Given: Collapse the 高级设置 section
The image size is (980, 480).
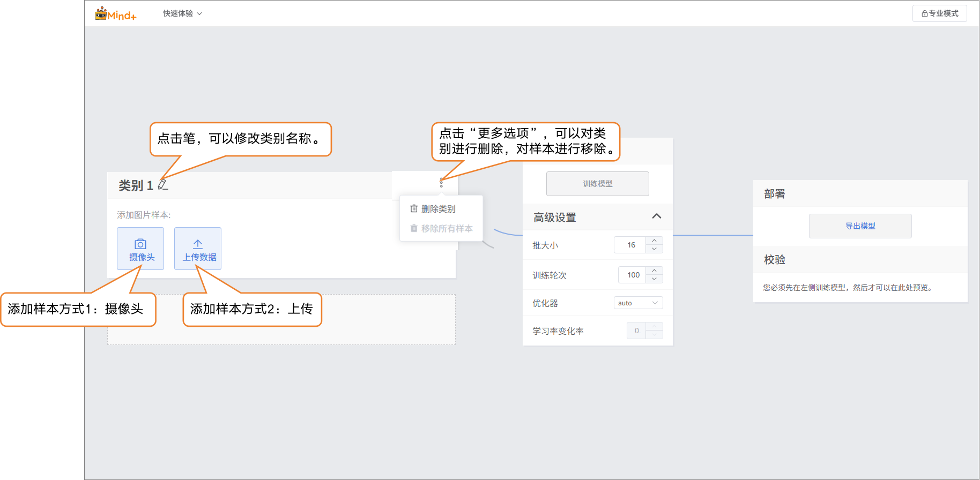Looking at the screenshot, I should tap(656, 216).
